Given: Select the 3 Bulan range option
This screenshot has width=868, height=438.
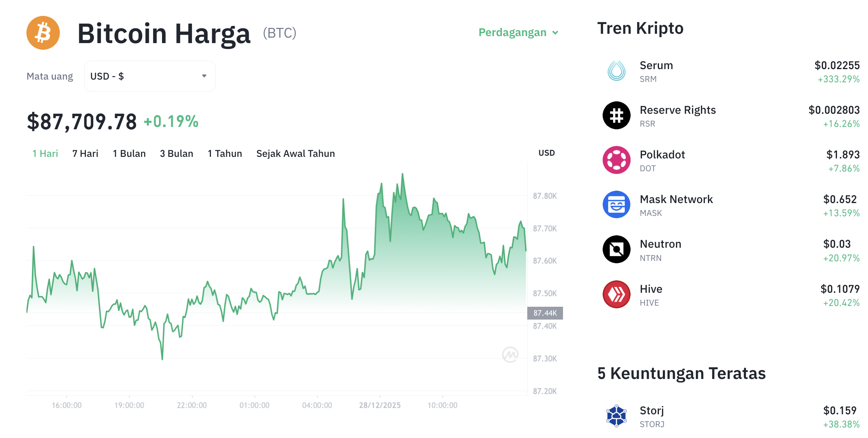Looking at the screenshot, I should 176,153.
